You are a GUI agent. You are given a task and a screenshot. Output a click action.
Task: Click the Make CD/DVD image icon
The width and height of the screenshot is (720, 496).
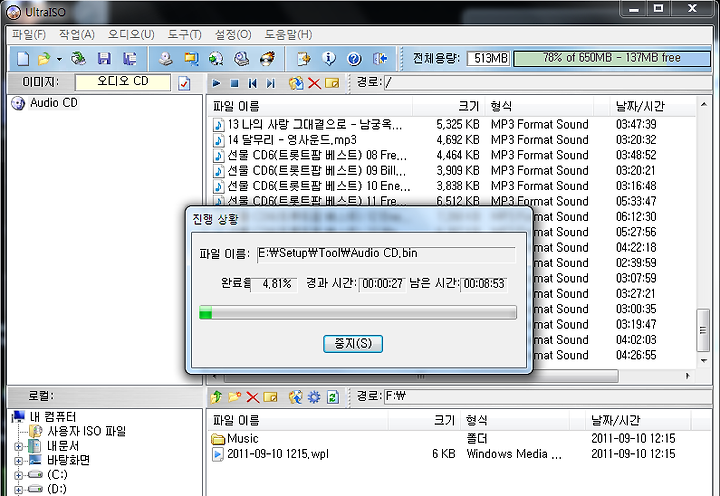(166, 59)
